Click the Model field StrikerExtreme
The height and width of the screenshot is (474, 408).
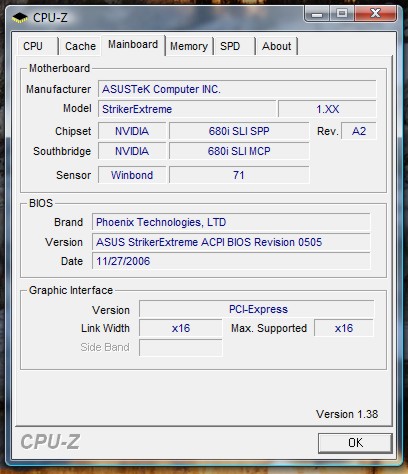[187, 109]
